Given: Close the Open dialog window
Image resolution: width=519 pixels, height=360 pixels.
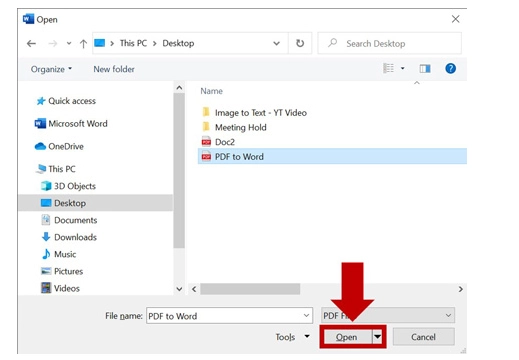Looking at the screenshot, I should pos(455,19).
